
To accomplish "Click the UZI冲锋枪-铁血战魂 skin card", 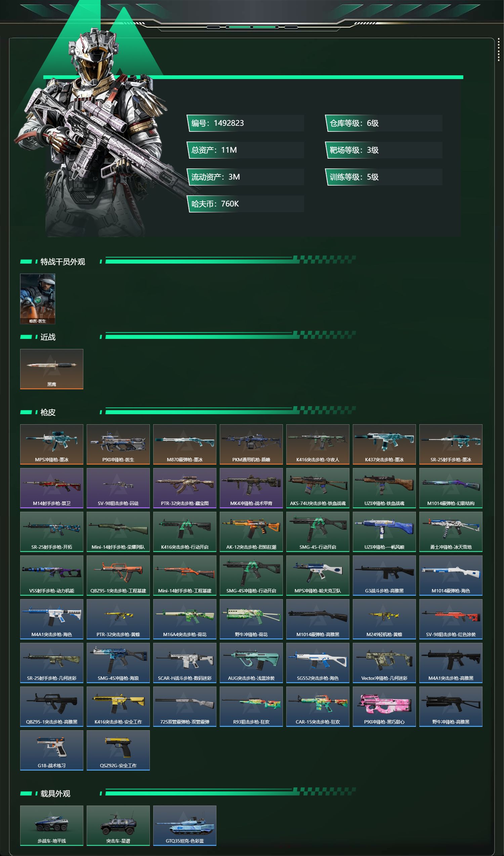I will click(x=384, y=488).
